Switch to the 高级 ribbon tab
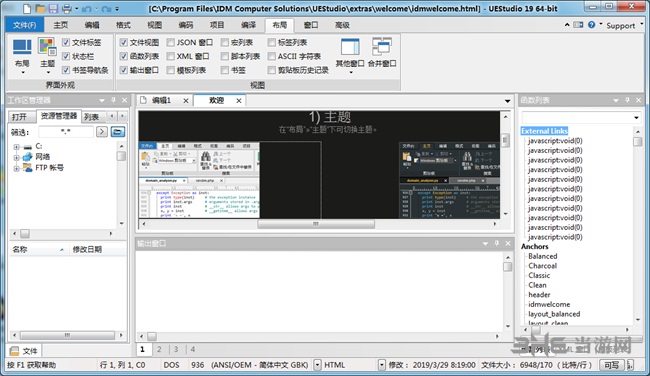Screen dimensions: 650x376 342,25
